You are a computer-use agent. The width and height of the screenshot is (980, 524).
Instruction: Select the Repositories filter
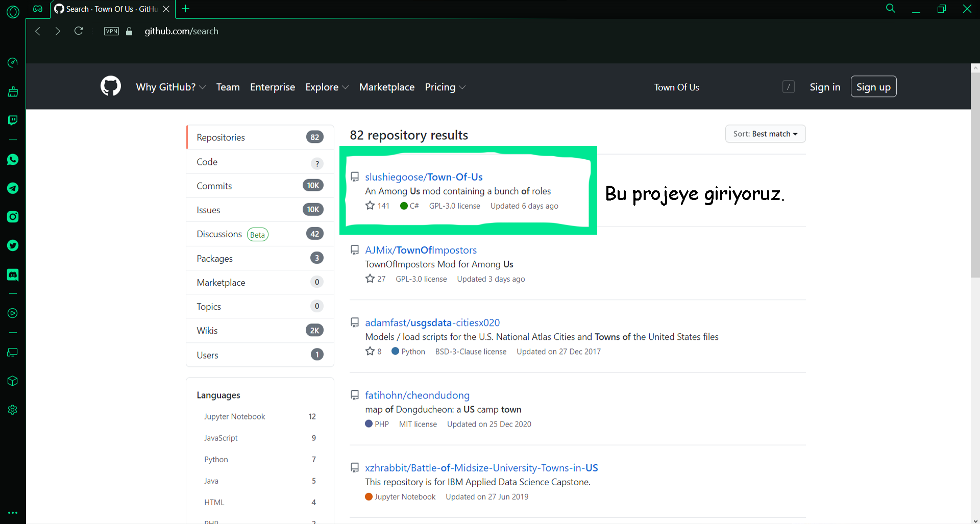click(260, 137)
